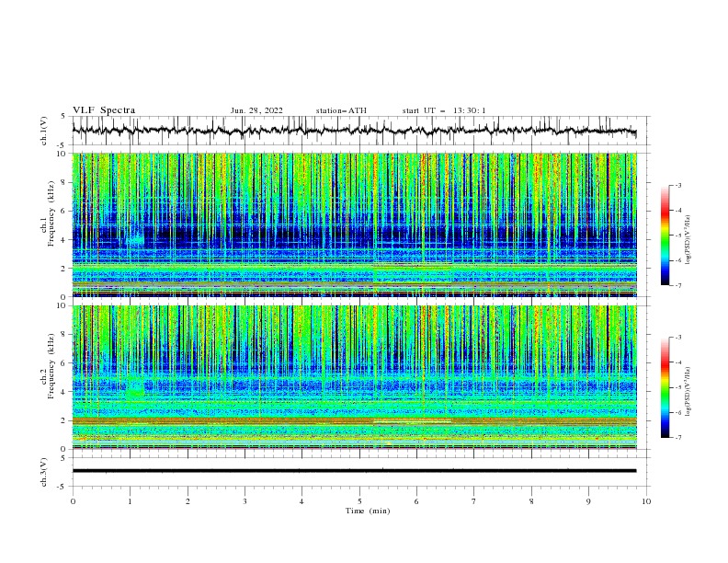
Task: Click the "ch.1 Frequency (kHz)" axis label
Action: click(48, 214)
